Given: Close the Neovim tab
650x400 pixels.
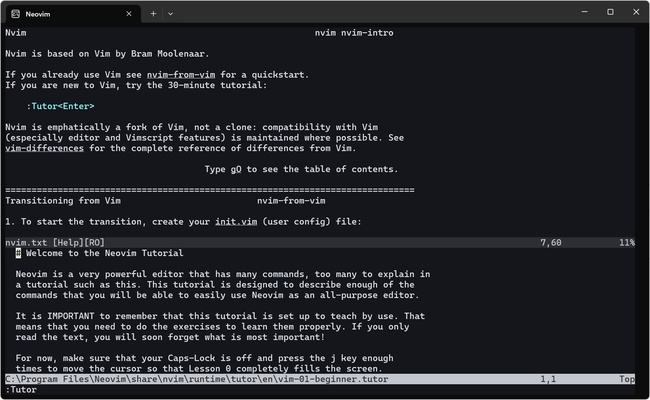Looking at the screenshot, I should click(x=129, y=14).
